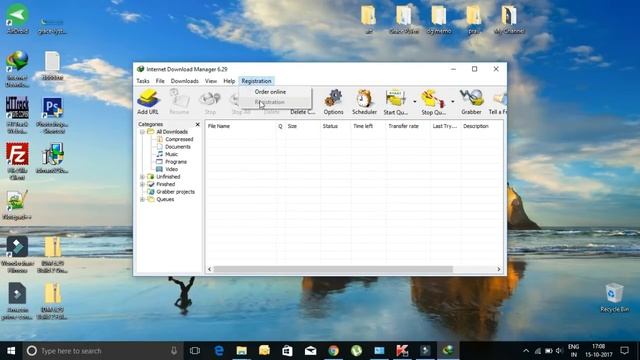Expand the Unfinished tree node
This screenshot has height=360, width=640.
[x=142, y=177]
